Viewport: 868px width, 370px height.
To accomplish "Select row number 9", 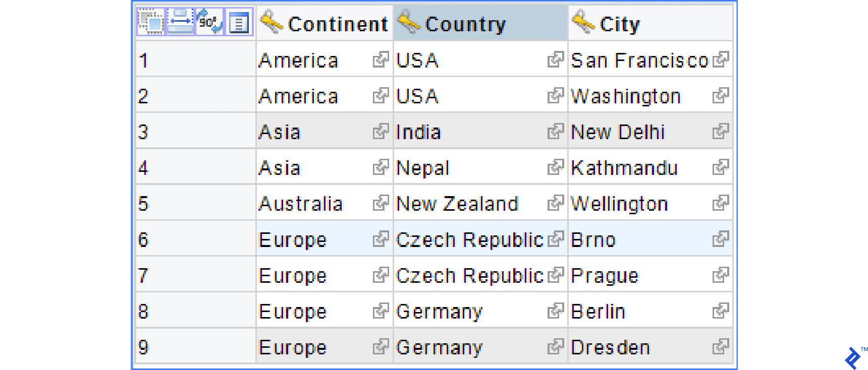I will [195, 346].
